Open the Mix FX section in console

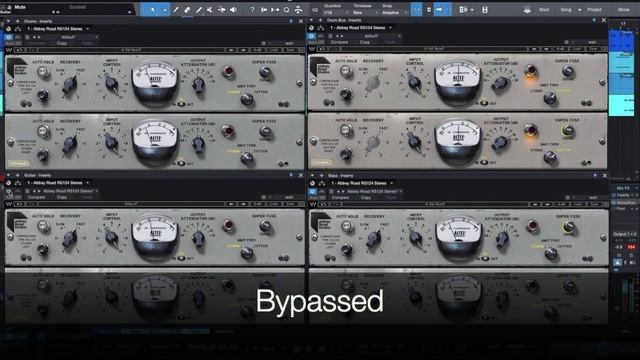623,188
